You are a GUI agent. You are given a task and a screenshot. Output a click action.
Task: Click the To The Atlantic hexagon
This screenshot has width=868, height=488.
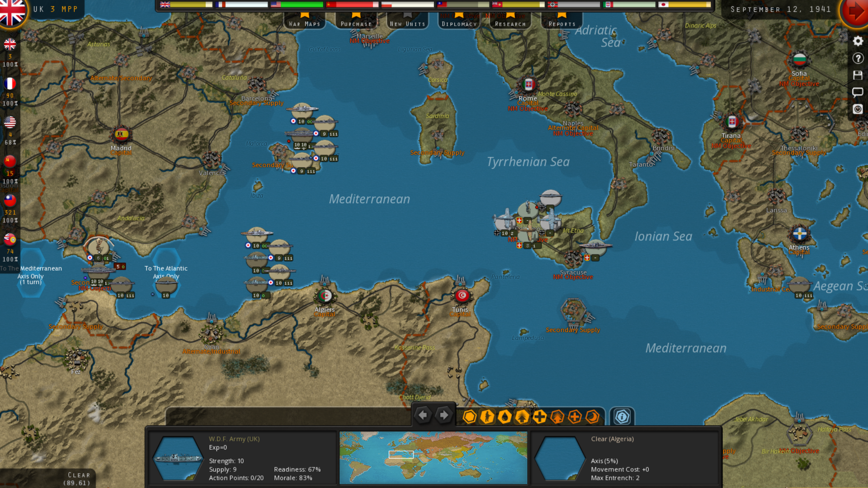[166, 272]
